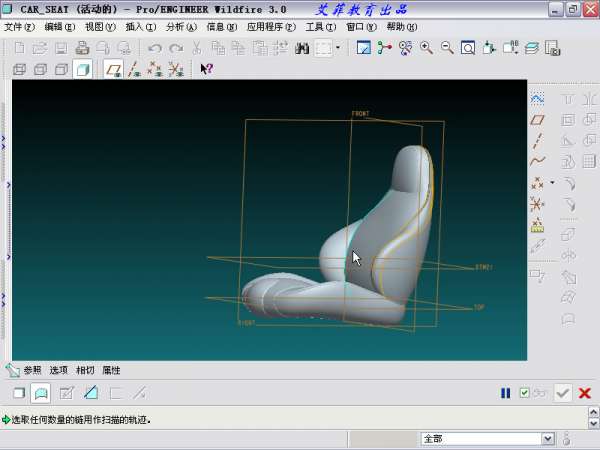Click the TOP datum plane label
Image resolution: width=600 pixels, height=450 pixels.
coord(479,307)
